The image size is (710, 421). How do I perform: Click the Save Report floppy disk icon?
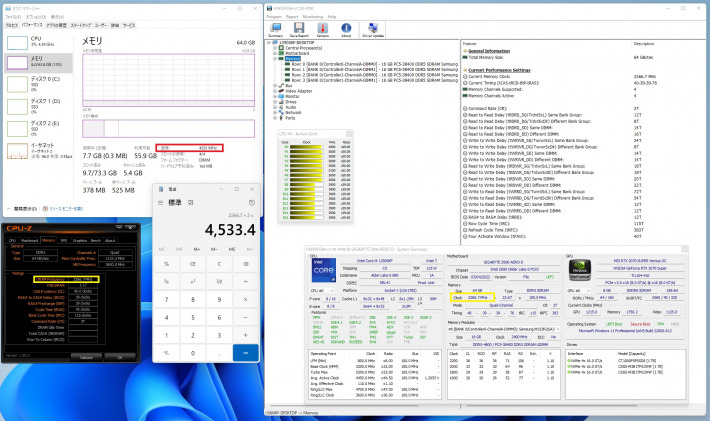pyautogui.click(x=297, y=29)
